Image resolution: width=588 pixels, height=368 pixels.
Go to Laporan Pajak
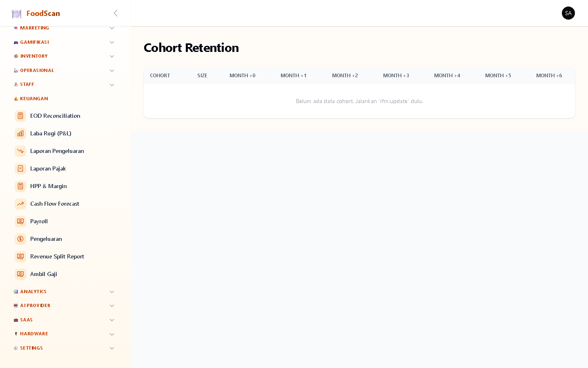point(65,168)
